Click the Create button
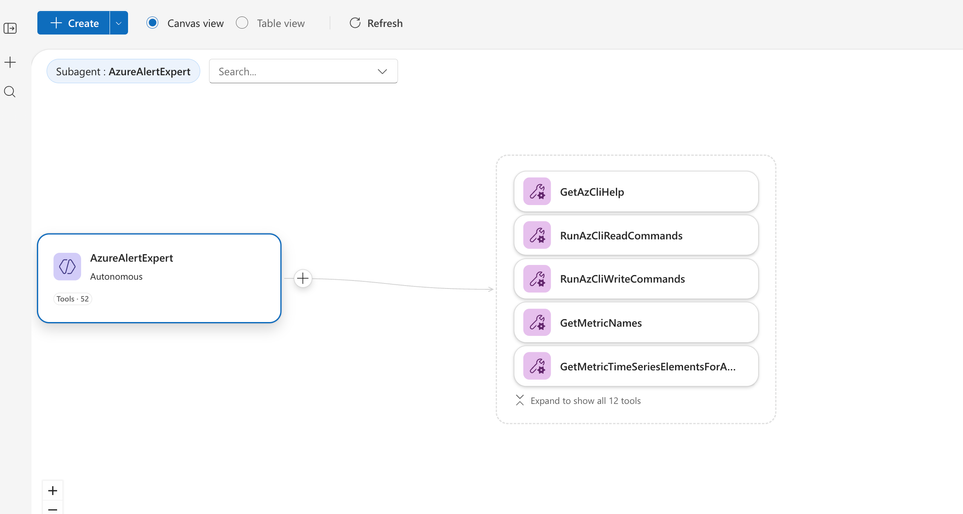The height and width of the screenshot is (514, 963). 74,22
